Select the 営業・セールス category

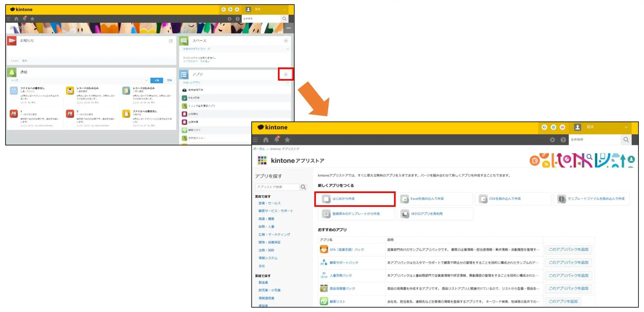pyautogui.click(x=269, y=203)
